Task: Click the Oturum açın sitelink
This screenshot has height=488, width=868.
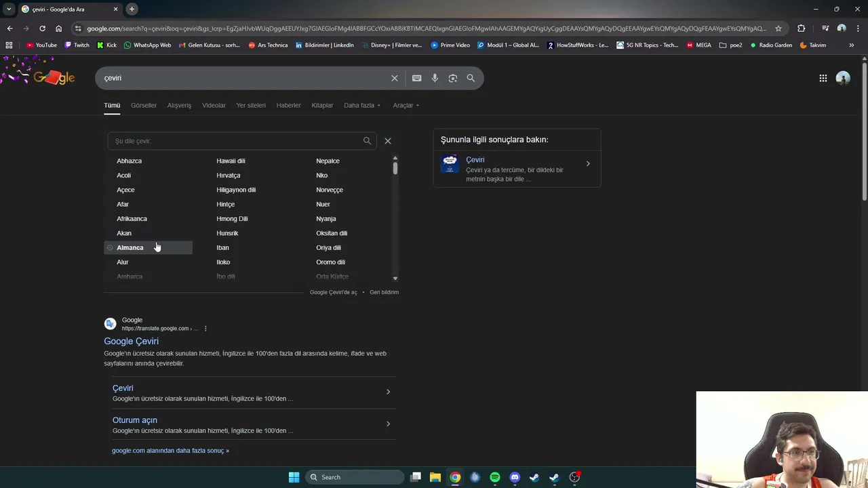Action: [x=134, y=420]
